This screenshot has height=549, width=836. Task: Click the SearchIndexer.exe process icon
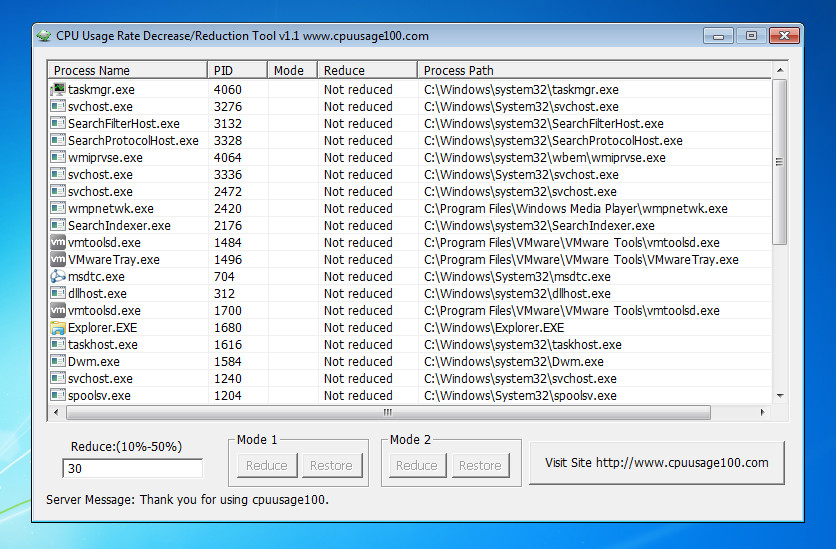pos(58,225)
